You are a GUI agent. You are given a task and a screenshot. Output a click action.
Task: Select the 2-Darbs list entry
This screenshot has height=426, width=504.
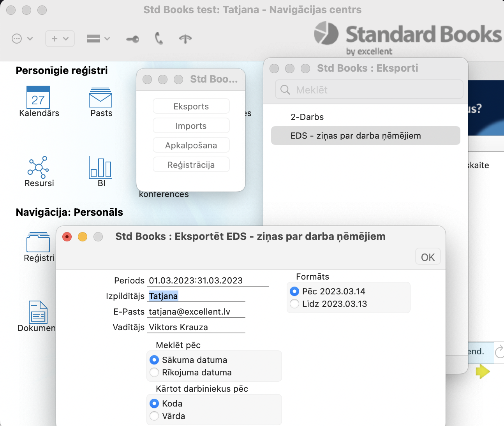(x=307, y=117)
